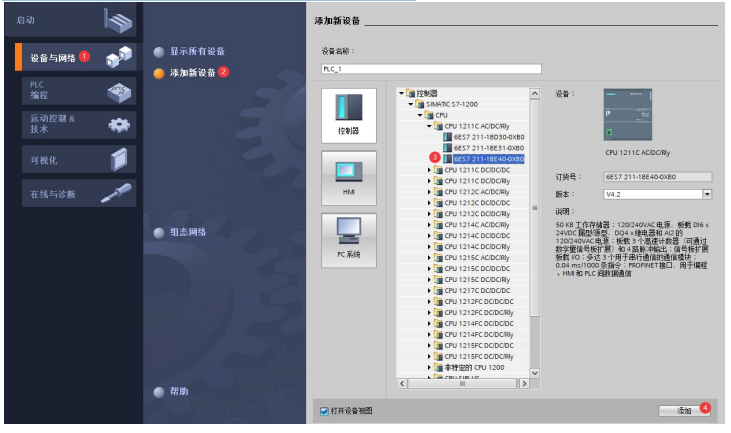The height and width of the screenshot is (433, 731).
Task: Click the 启动 header item
Action: click(x=70, y=20)
